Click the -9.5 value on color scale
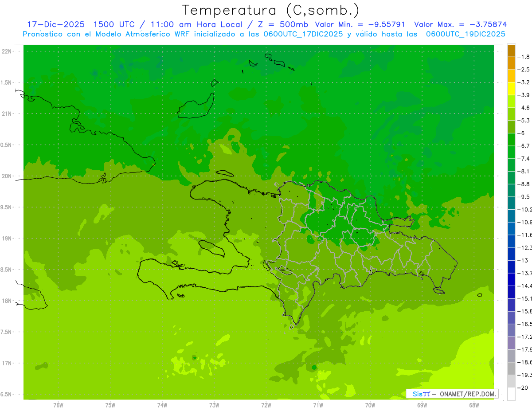The height and width of the screenshot is (411, 532). (524, 197)
